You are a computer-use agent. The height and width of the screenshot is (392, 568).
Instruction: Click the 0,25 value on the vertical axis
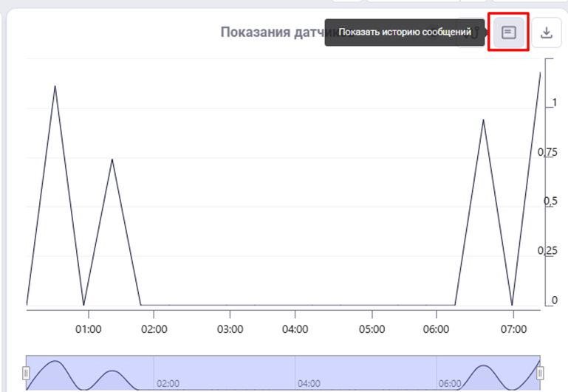click(x=547, y=251)
